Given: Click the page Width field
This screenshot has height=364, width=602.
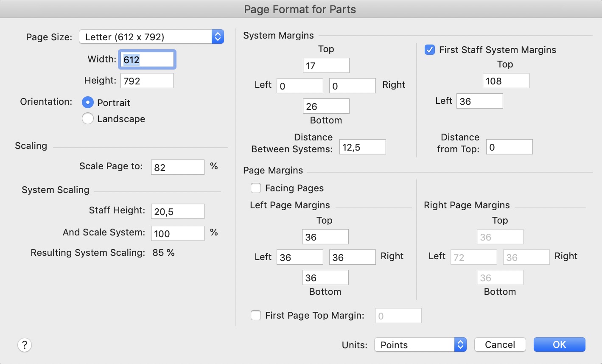Looking at the screenshot, I should (147, 60).
